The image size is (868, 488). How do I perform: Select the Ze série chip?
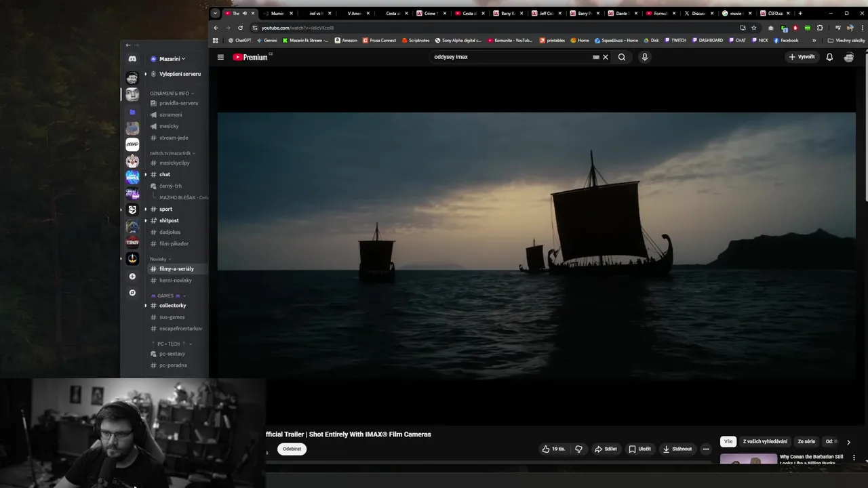806,441
